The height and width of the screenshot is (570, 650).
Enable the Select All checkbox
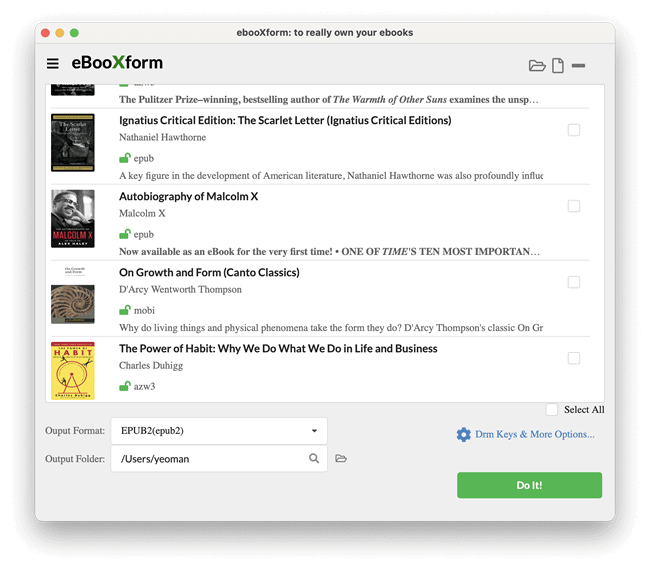pyautogui.click(x=552, y=410)
